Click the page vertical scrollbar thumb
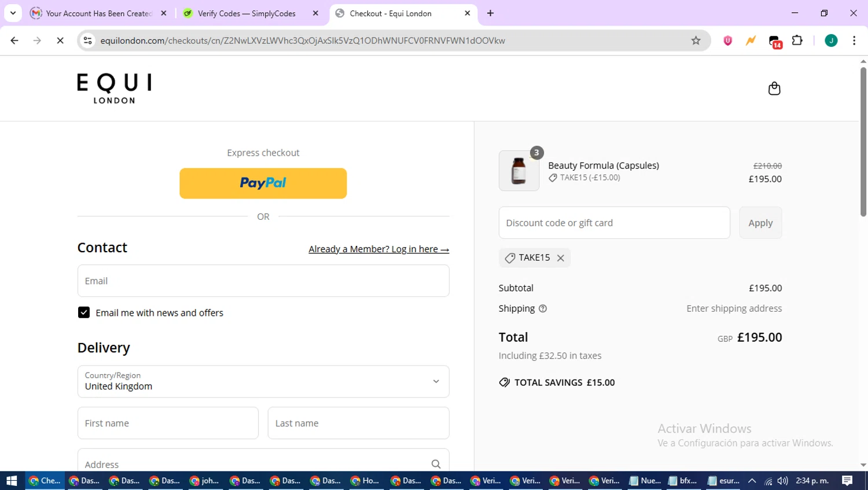868x490 pixels. 863,142
